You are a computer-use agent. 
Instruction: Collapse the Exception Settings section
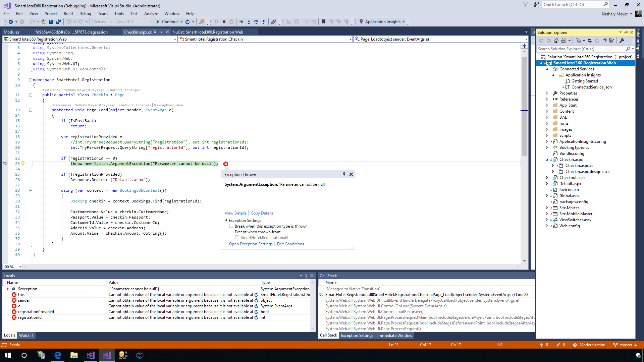(x=226, y=221)
